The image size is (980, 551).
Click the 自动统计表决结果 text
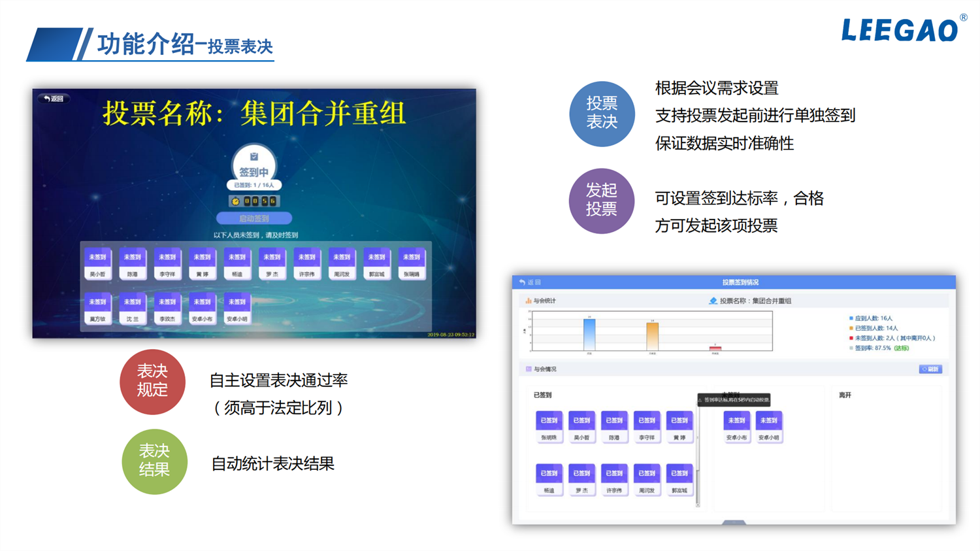(273, 463)
